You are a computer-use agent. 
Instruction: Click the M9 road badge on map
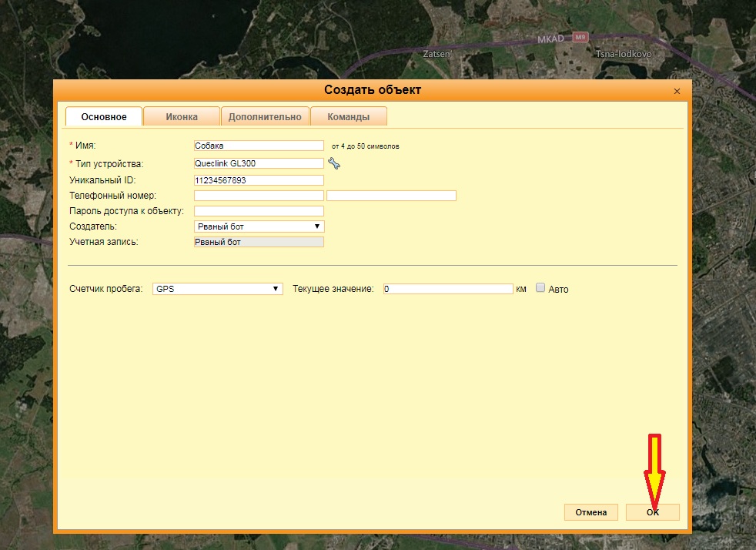coord(580,37)
